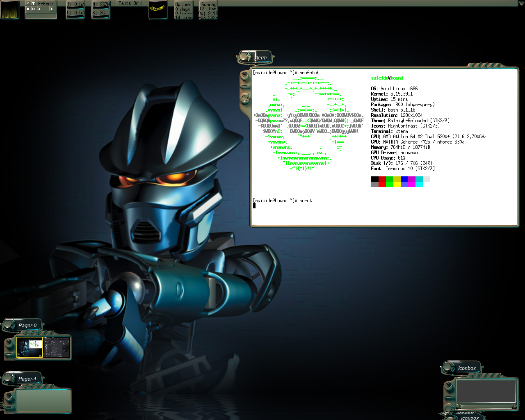The image size is (525, 420).
Task: Click the 'Shell: bash 5.1.16' line
Action: click(x=393, y=110)
